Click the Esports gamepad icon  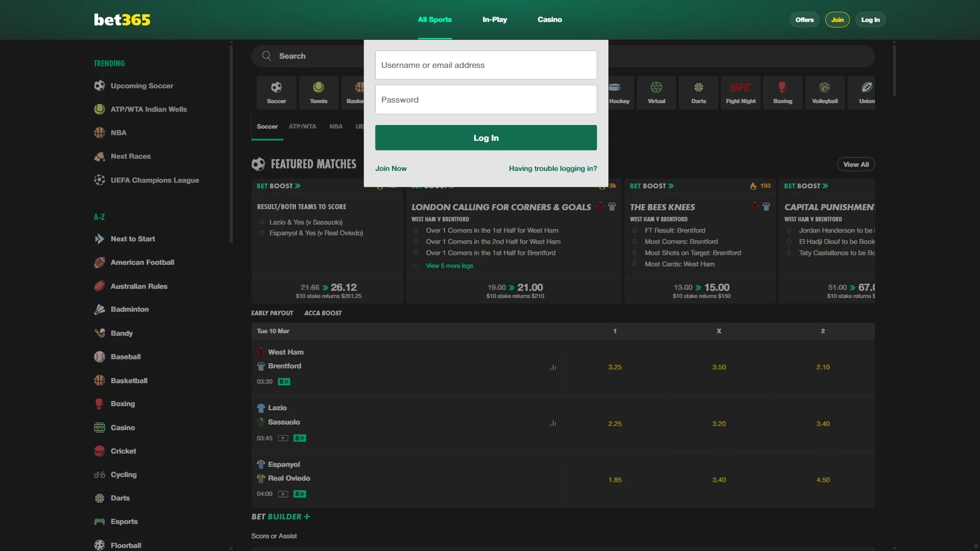100,521
